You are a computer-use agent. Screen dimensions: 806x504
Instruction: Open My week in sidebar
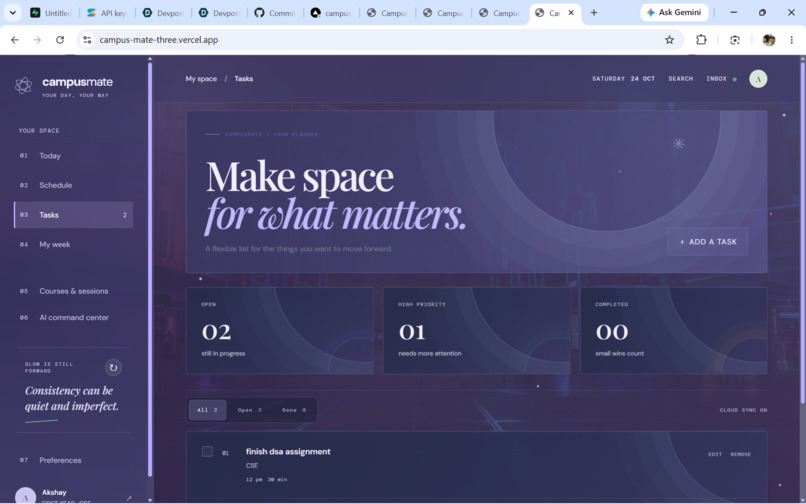[73, 244]
